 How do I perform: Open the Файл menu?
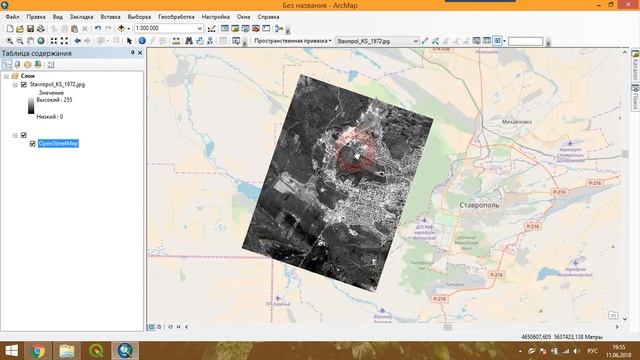12,17
